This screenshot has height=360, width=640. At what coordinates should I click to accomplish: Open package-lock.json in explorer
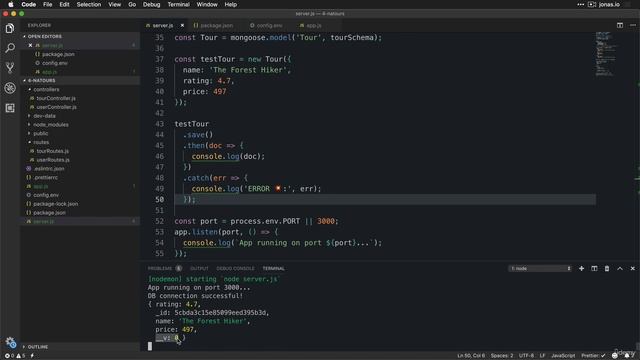(x=55, y=204)
